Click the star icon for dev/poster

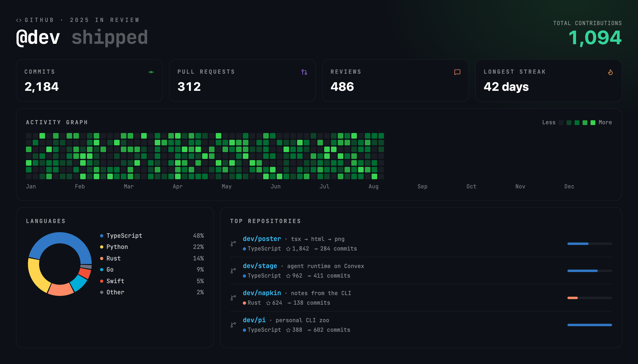(x=288, y=249)
